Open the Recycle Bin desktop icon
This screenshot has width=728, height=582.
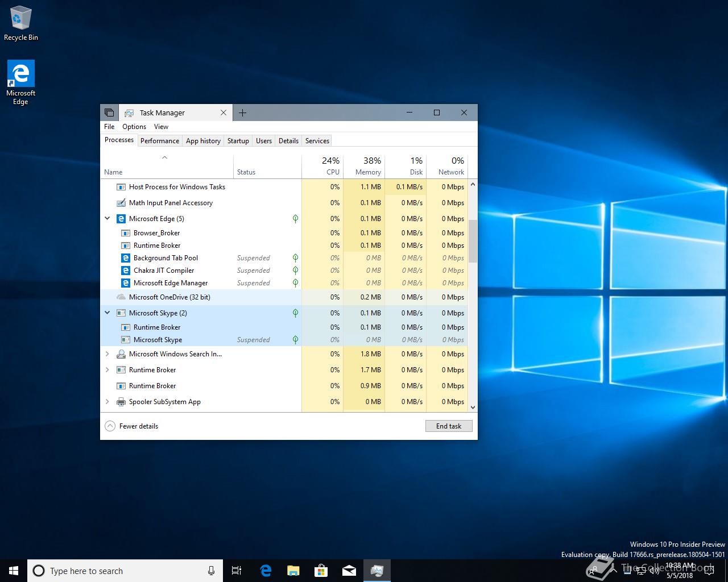tap(21, 24)
